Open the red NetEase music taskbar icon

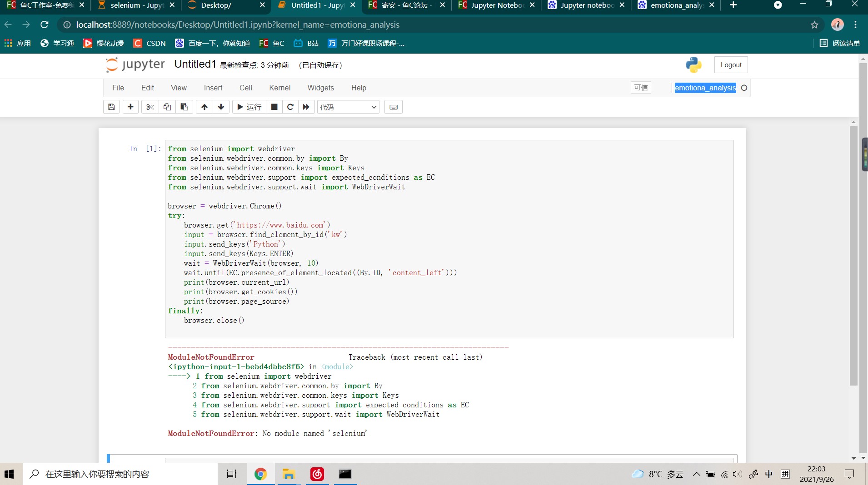317,474
